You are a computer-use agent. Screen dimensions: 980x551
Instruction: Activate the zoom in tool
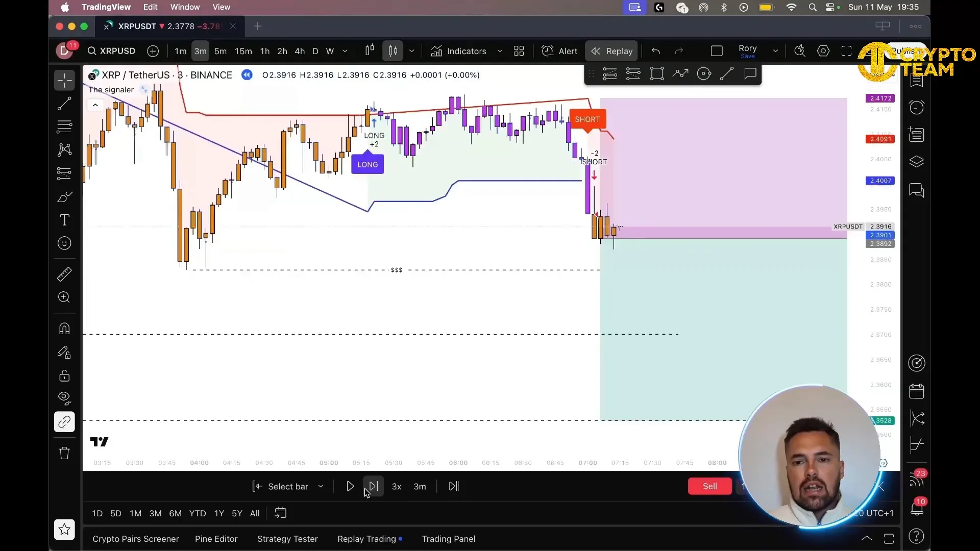click(64, 297)
